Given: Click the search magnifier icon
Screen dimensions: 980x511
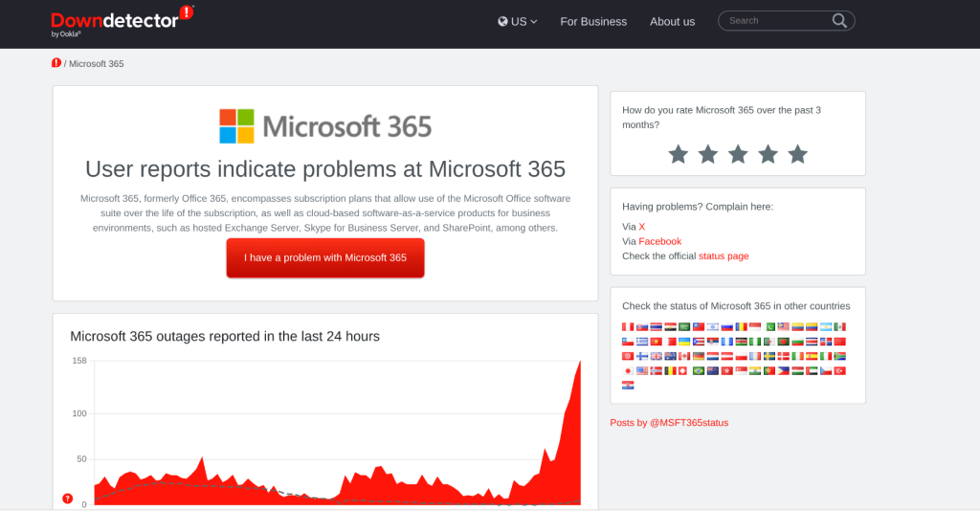Looking at the screenshot, I should coord(839,21).
